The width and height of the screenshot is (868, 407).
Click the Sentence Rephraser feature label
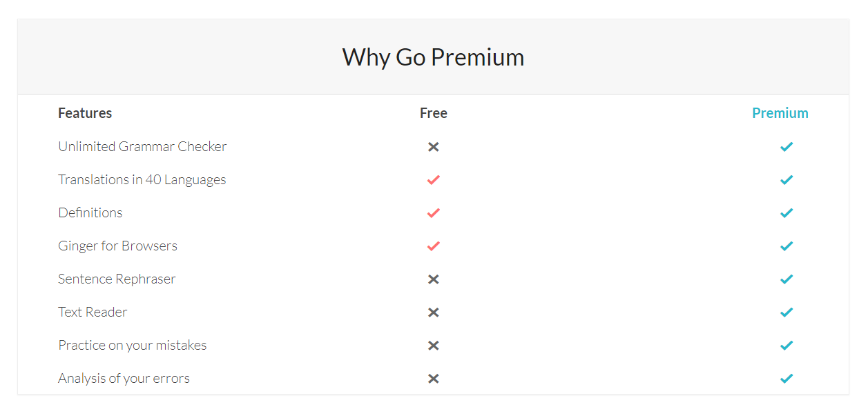point(117,279)
